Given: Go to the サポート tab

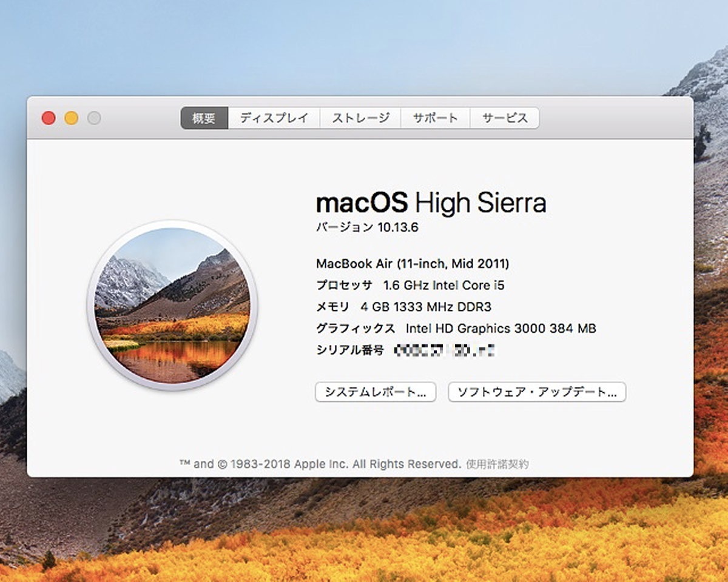Looking at the screenshot, I should click(435, 118).
